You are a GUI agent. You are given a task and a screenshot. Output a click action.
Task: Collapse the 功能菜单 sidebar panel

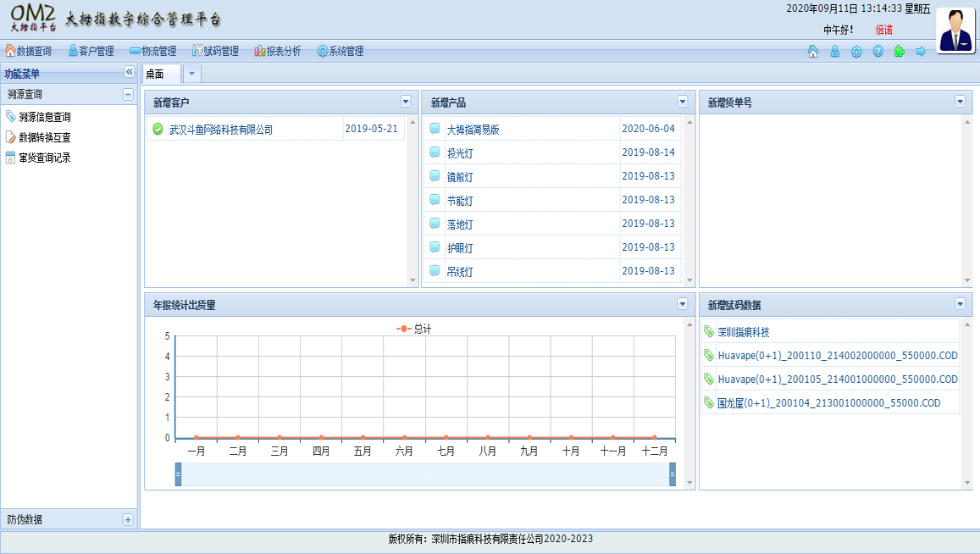(129, 73)
